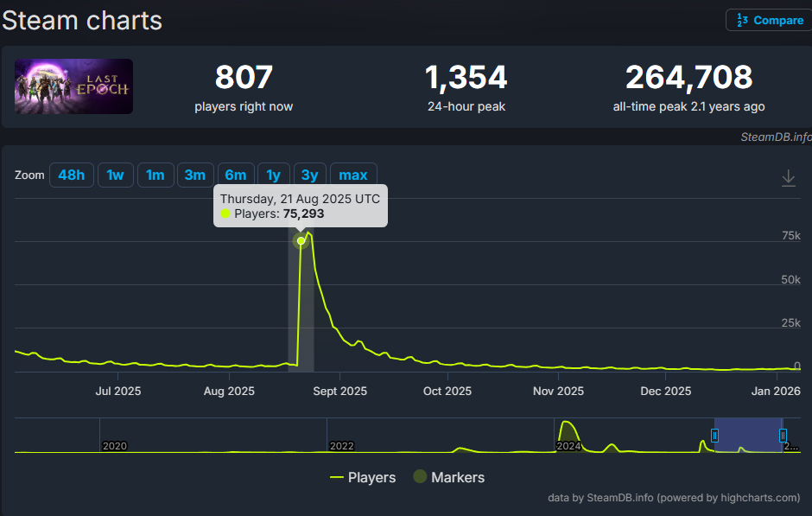Show max time range

(352, 175)
